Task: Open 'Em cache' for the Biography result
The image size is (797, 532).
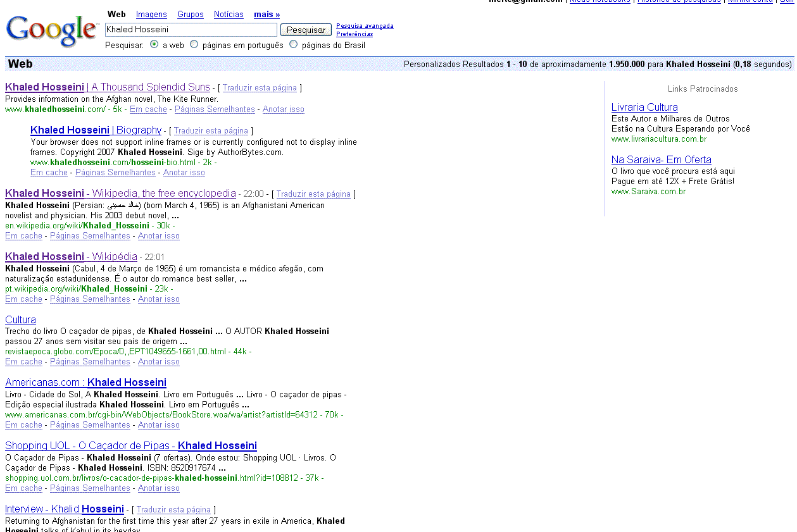Action: [x=49, y=173]
